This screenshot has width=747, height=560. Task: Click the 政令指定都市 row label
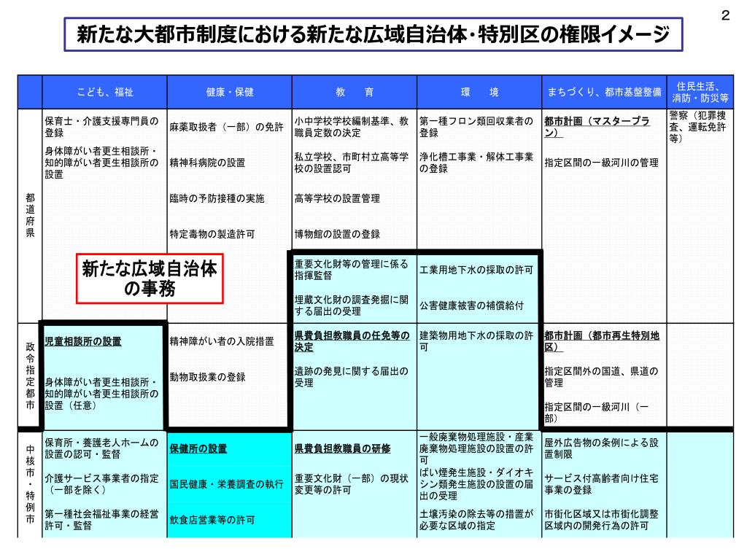(x=30, y=376)
